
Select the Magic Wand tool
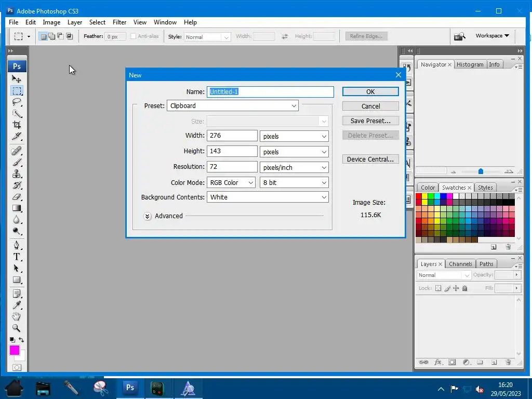point(16,114)
